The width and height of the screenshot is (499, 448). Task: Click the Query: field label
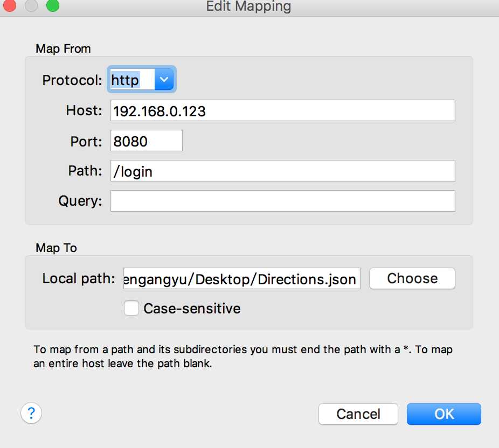pyautogui.click(x=80, y=201)
